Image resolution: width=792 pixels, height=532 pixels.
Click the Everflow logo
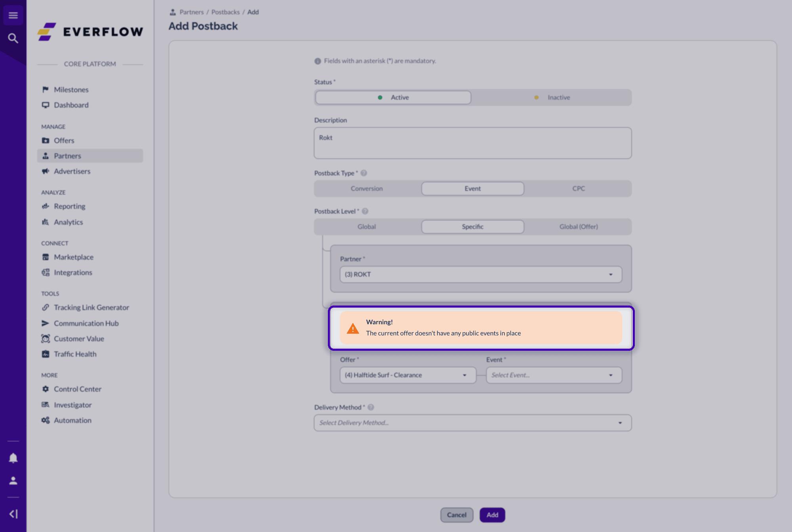click(x=90, y=32)
